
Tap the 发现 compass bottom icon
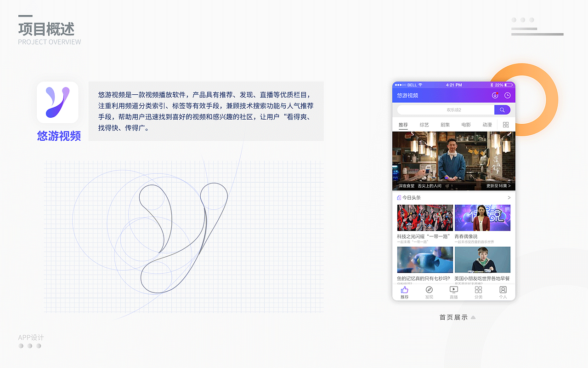429,290
